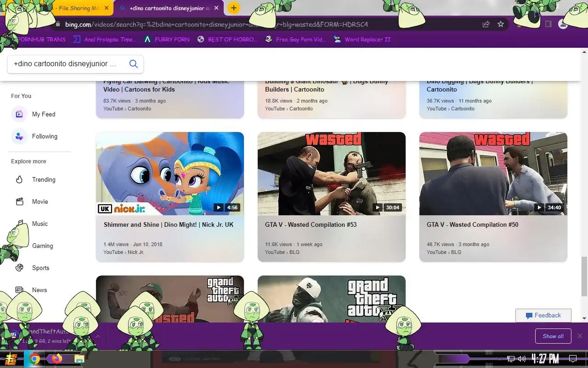588x368 pixels.
Task: Open the Following icon in sidebar
Action: tap(19, 136)
